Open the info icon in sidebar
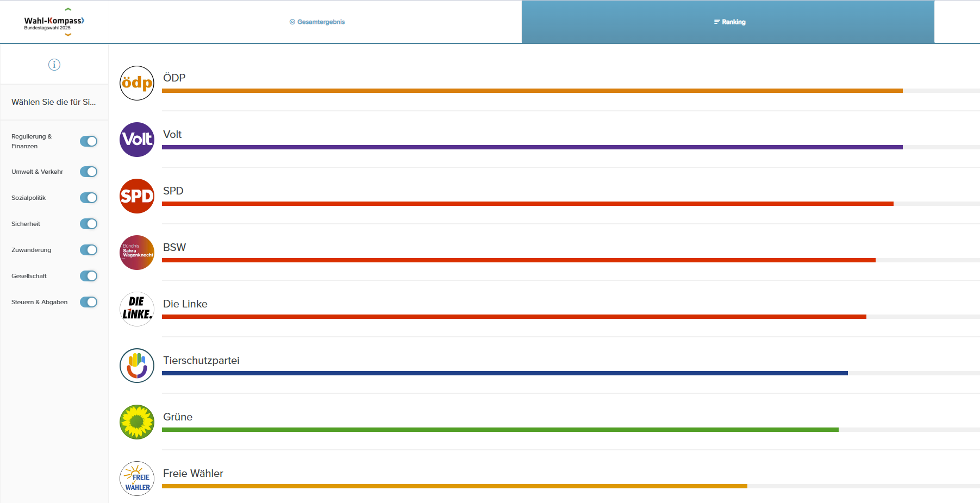Image resolution: width=980 pixels, height=503 pixels. point(54,65)
